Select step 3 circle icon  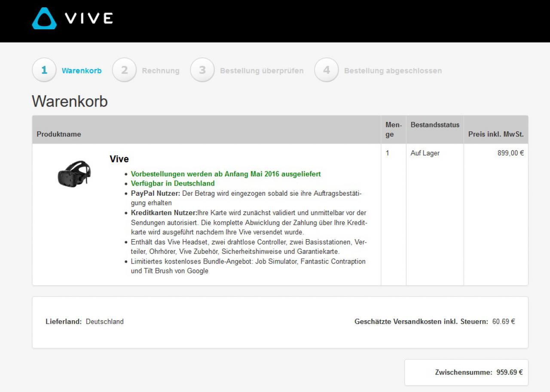click(202, 70)
